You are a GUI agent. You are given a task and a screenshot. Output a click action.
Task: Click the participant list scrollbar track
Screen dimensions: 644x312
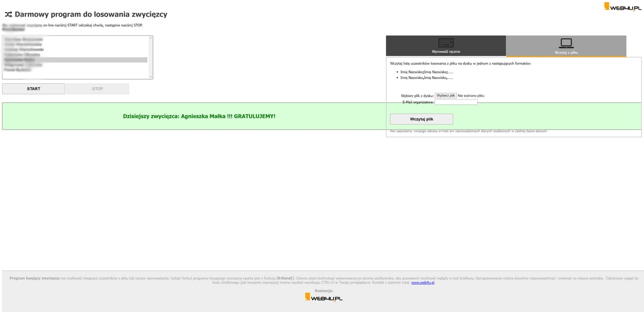(151, 57)
